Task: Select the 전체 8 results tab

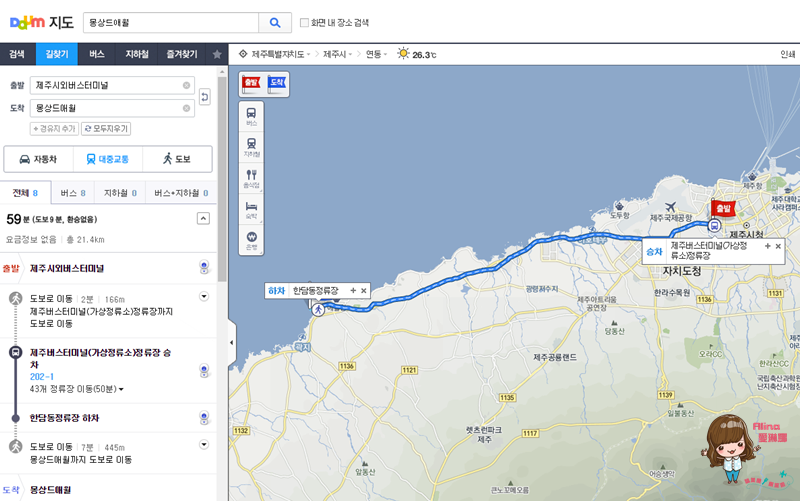Action: (x=26, y=193)
